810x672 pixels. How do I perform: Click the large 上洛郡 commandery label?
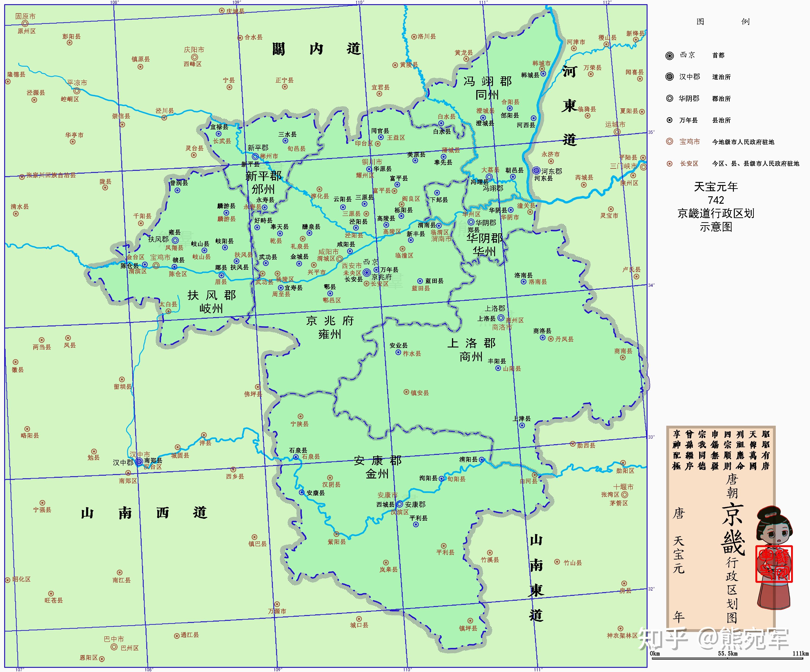tap(471, 343)
